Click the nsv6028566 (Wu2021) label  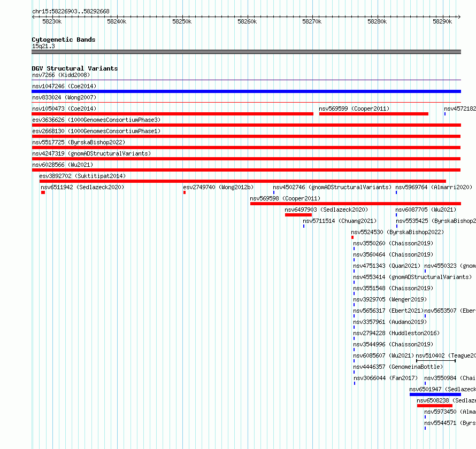(63, 165)
